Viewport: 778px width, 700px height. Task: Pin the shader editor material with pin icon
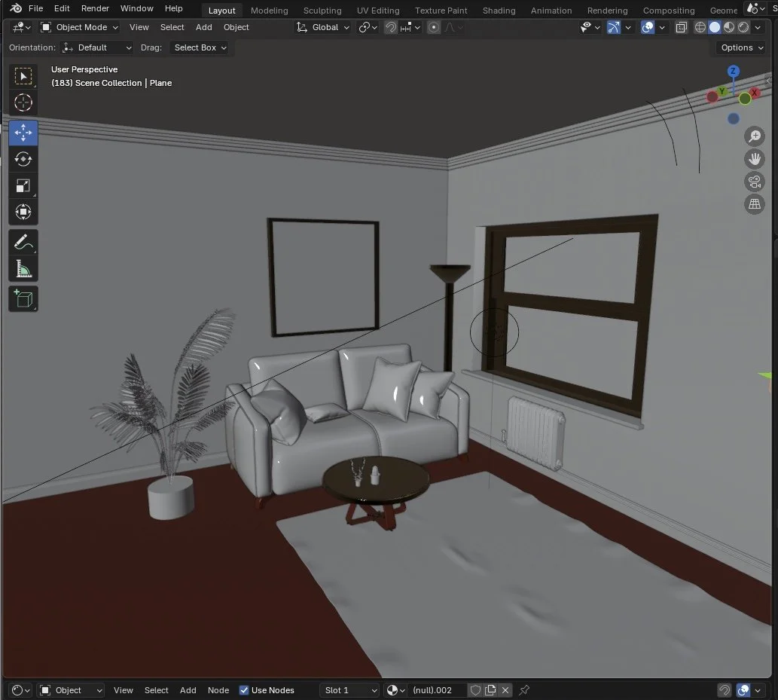(x=524, y=689)
